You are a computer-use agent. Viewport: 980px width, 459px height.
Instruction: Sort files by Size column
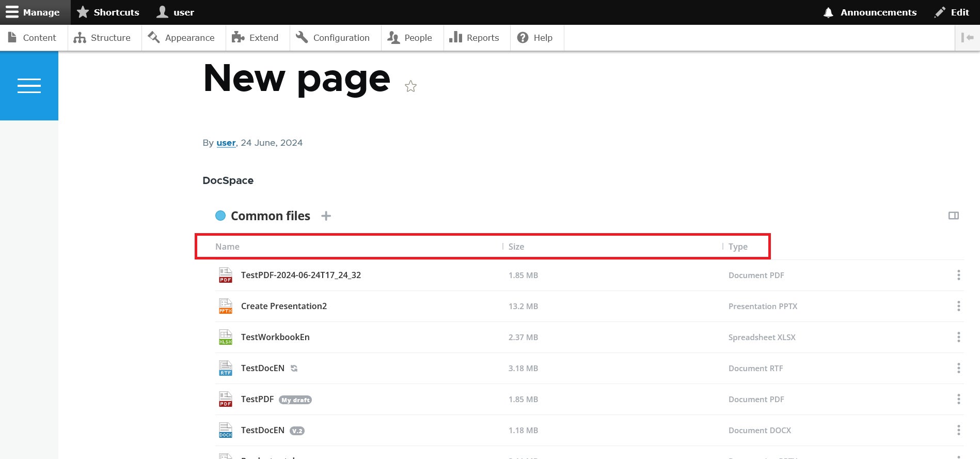(516, 247)
